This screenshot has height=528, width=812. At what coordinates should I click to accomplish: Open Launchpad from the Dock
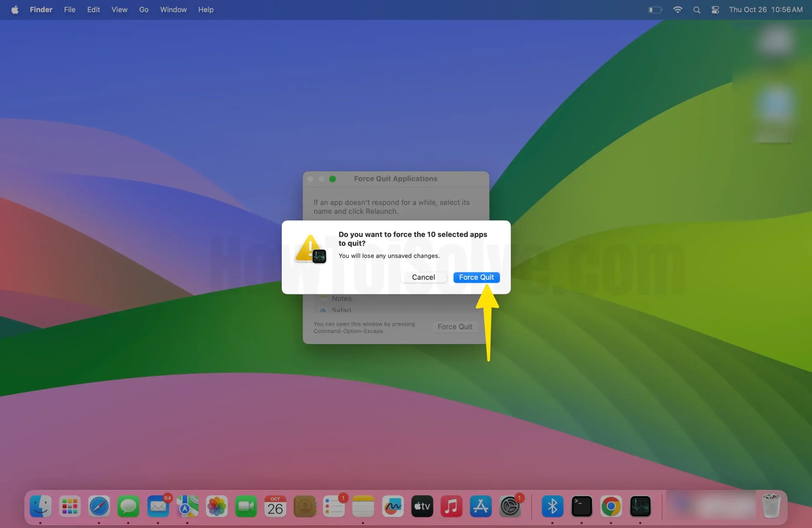click(69, 507)
